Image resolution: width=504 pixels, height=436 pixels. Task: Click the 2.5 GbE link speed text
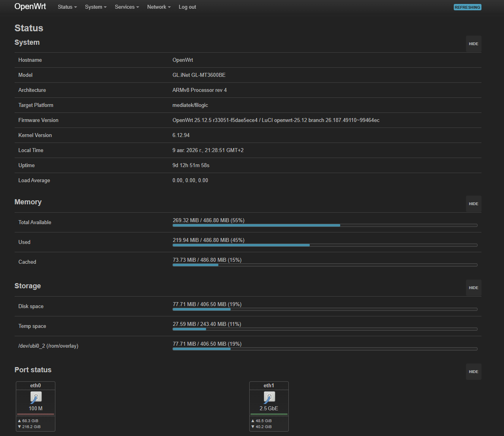pyautogui.click(x=269, y=409)
